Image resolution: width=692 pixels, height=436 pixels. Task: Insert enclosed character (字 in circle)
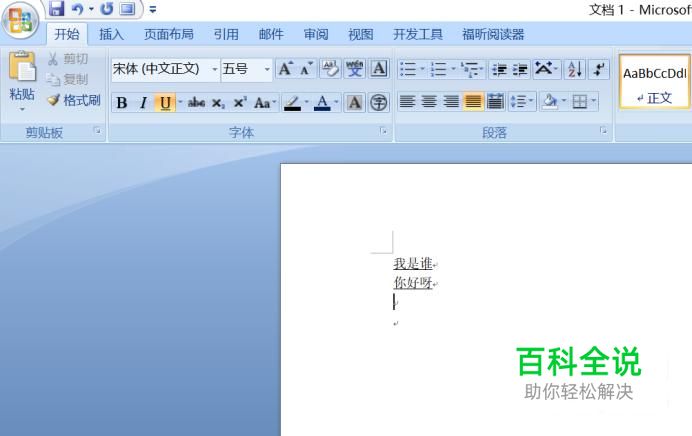[379, 103]
